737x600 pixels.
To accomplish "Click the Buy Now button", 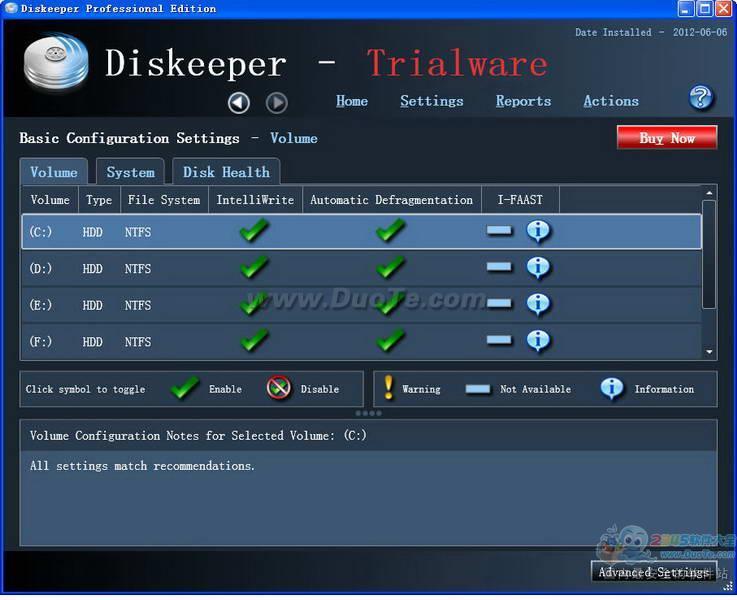I will click(667, 138).
